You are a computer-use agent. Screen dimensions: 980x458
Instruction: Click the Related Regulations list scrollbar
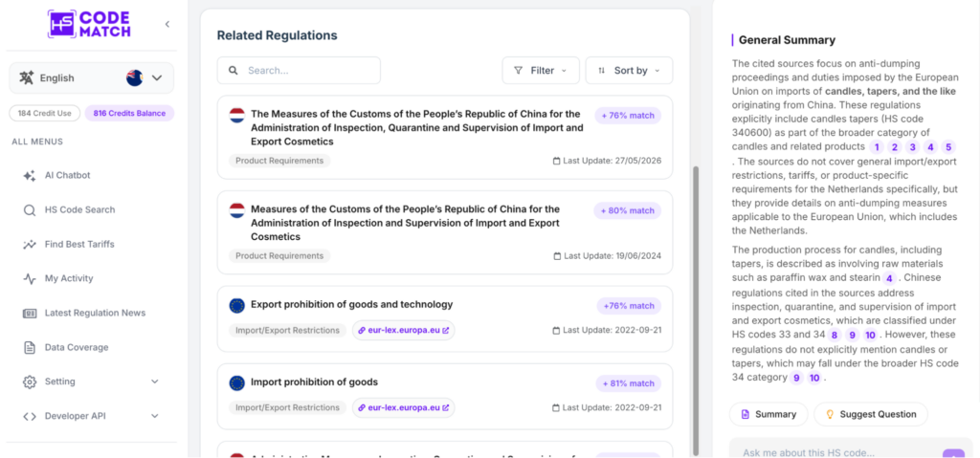(x=696, y=311)
